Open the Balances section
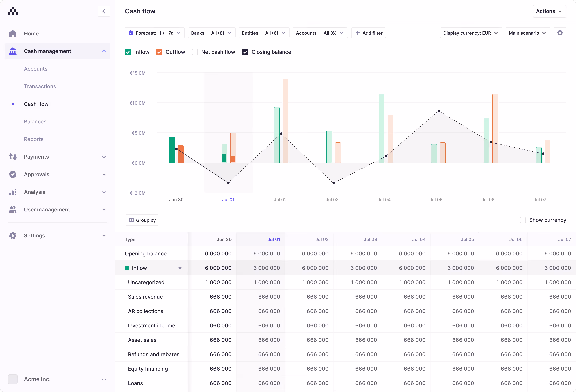Image resolution: width=576 pixels, height=392 pixels. (35, 121)
